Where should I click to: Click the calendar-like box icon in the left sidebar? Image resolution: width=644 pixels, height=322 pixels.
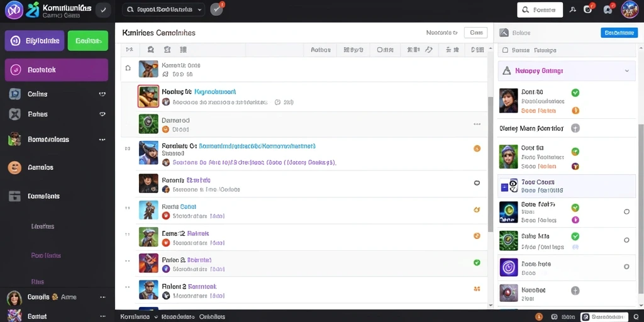15,196
